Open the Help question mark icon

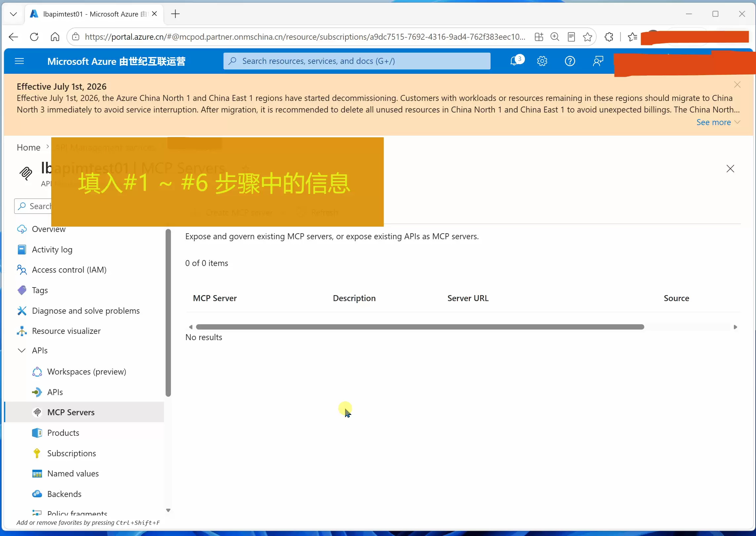[570, 61]
